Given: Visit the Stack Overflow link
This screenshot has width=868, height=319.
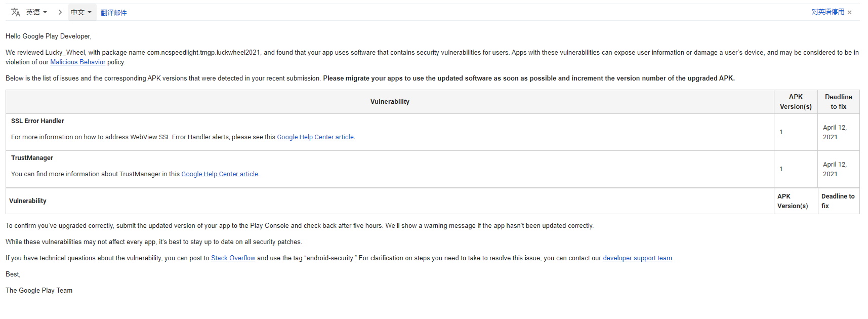Looking at the screenshot, I should pos(233,258).
